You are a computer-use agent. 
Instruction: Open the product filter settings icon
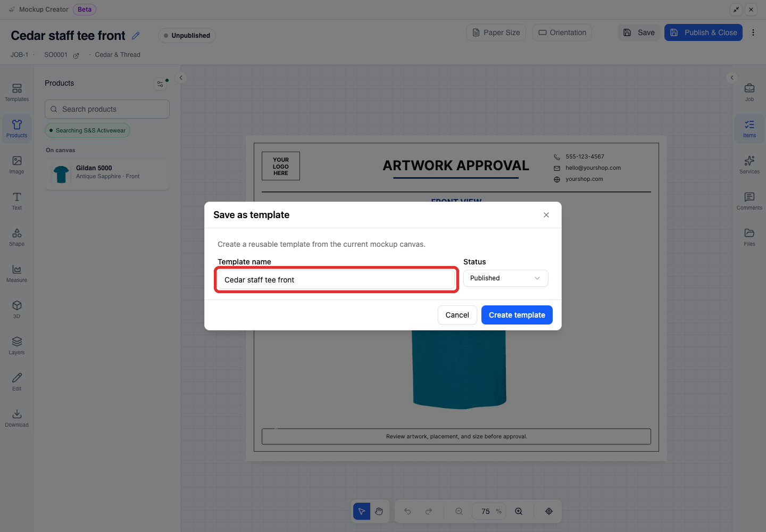coord(160,84)
